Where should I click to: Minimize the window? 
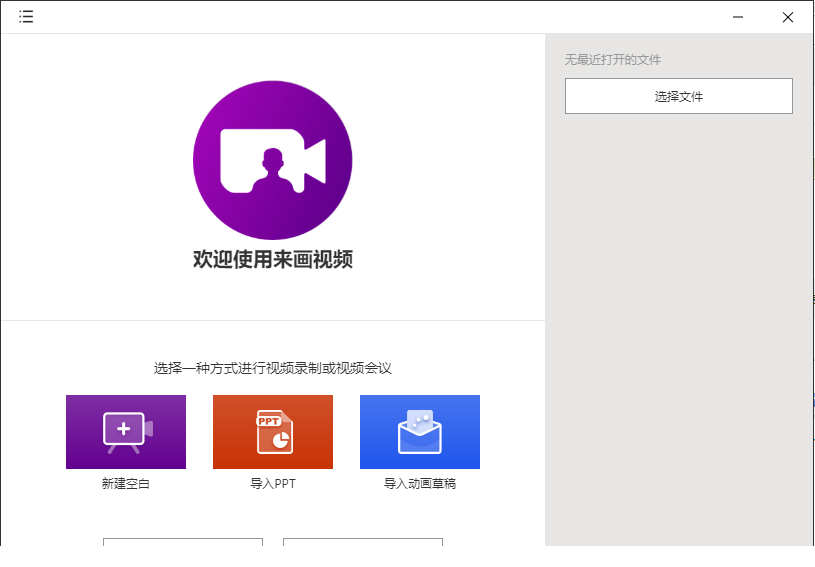738,17
